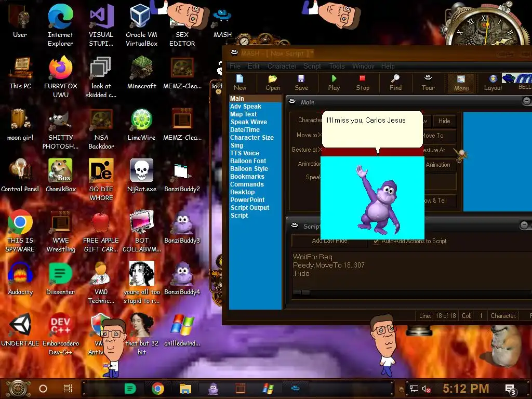Click the Animation button on the right
Viewport: 532px width, 399px height.
pyautogui.click(x=440, y=165)
